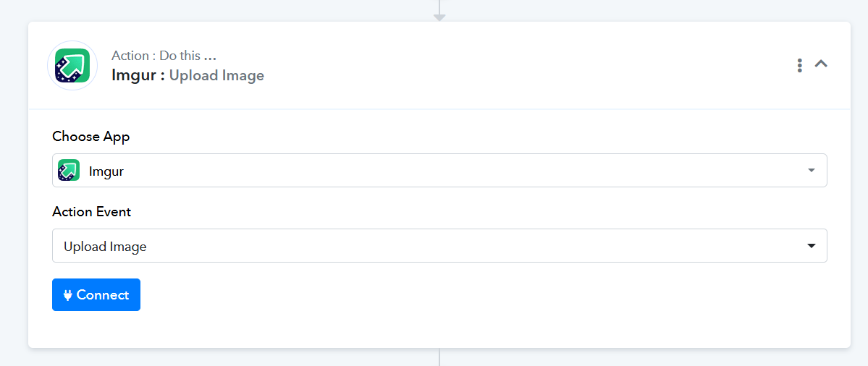Click the 'Upload Image' text inside the event dropdown
Viewport: 868px width, 366px height.
[105, 247]
